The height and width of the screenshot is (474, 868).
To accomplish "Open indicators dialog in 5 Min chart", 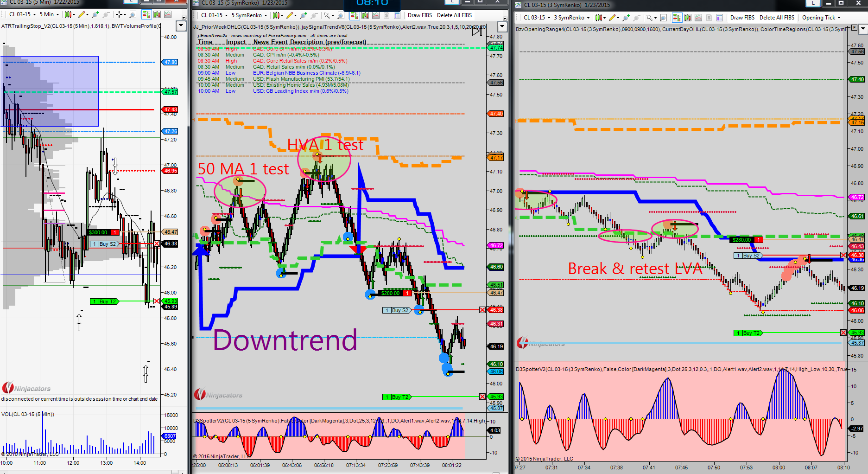I will (168, 14).
